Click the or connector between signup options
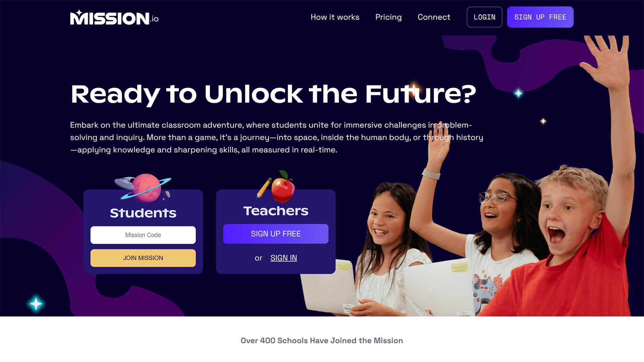Screen dimensions: 644x362 click(258, 258)
